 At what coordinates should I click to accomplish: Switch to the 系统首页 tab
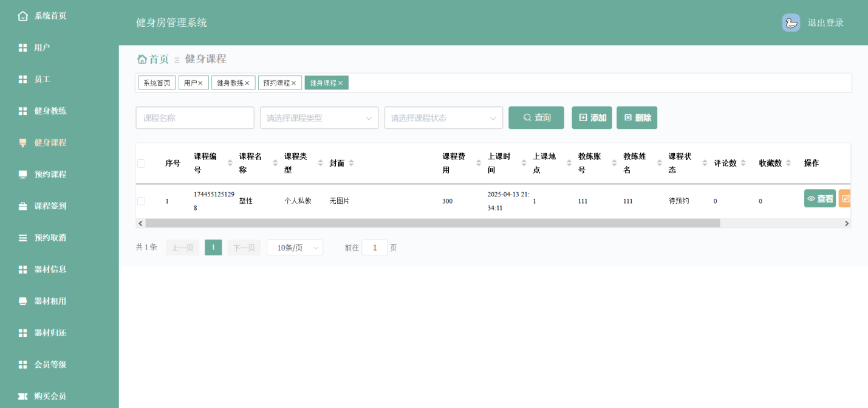click(157, 83)
